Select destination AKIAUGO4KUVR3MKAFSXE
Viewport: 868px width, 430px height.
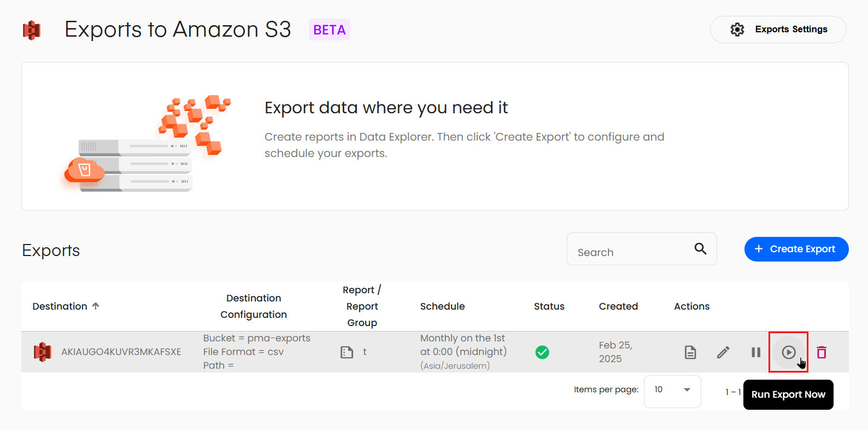[x=121, y=352]
